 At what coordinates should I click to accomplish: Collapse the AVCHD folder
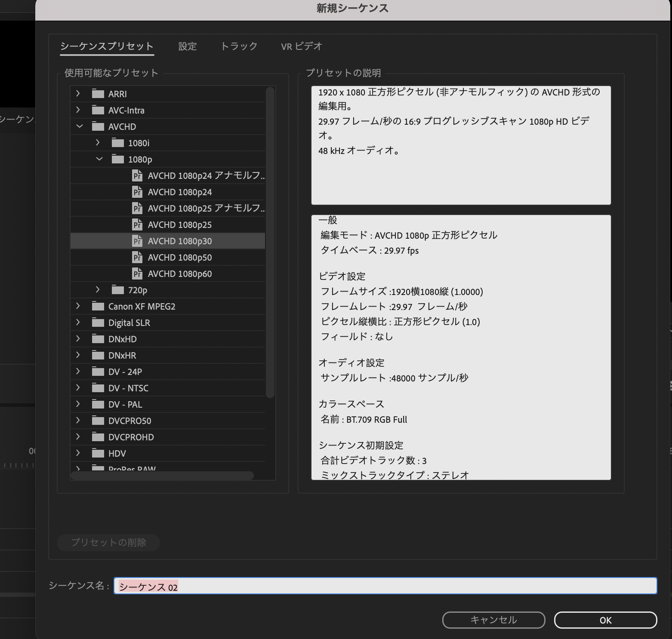[x=79, y=126]
